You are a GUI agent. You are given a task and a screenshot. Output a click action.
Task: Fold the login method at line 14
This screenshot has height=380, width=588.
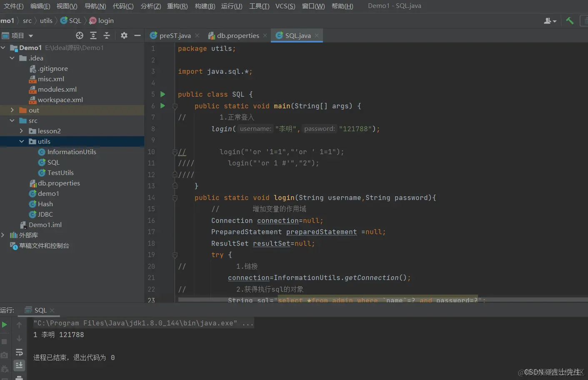point(175,198)
